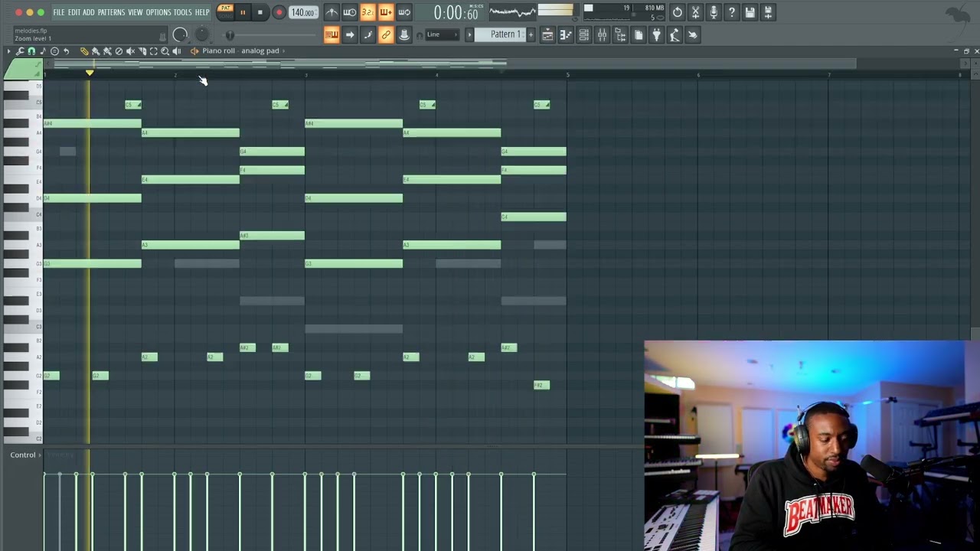Toggle wait for input before recording
The image size is (980, 551).
pyautogui.click(x=349, y=12)
